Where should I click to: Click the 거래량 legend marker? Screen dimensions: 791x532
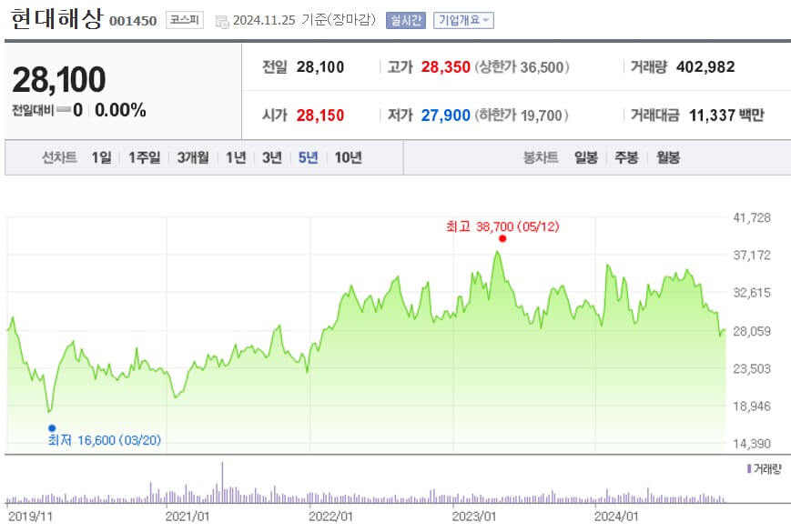(x=749, y=469)
